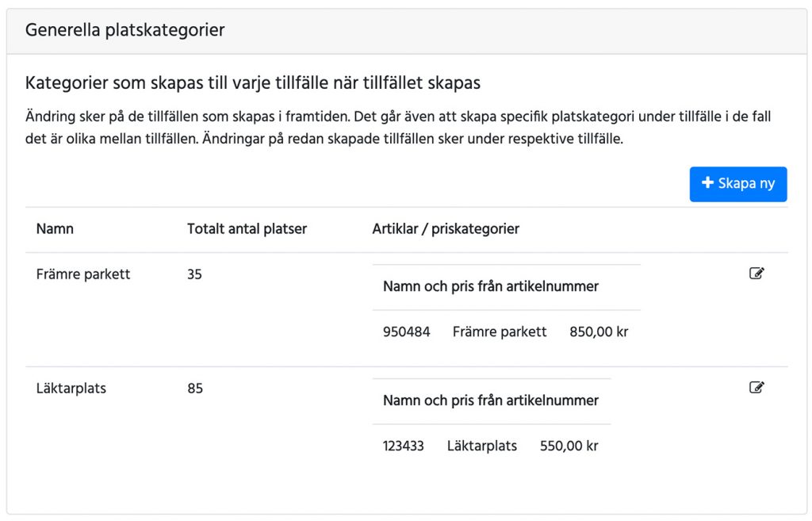Select the Främre parkett category name
The width and height of the screenshot is (812, 521).
[83, 274]
